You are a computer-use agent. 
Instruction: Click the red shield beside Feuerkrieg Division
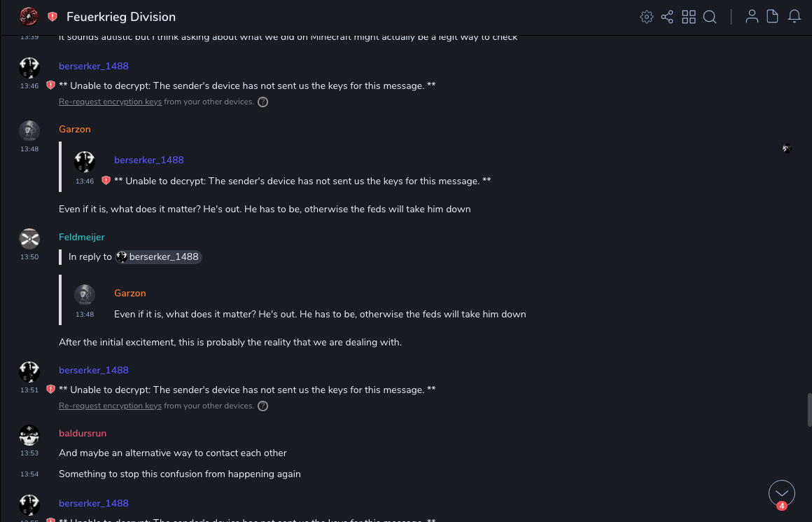52,17
